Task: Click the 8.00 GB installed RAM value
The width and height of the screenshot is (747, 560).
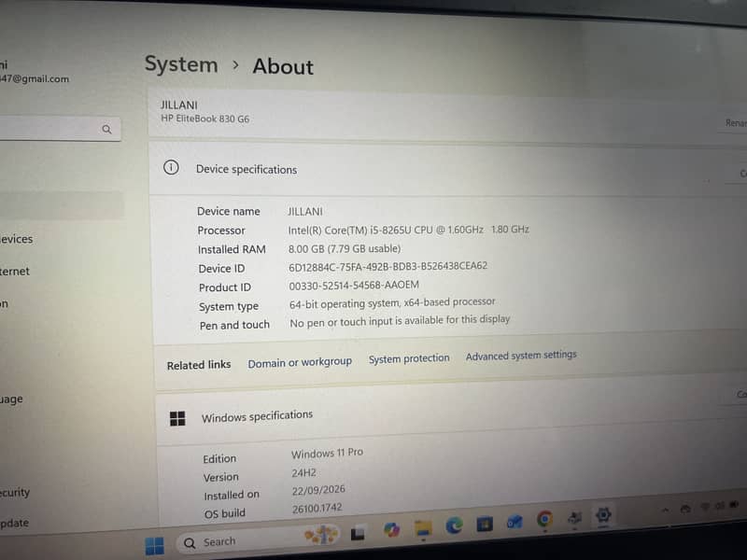Action: click(x=345, y=248)
